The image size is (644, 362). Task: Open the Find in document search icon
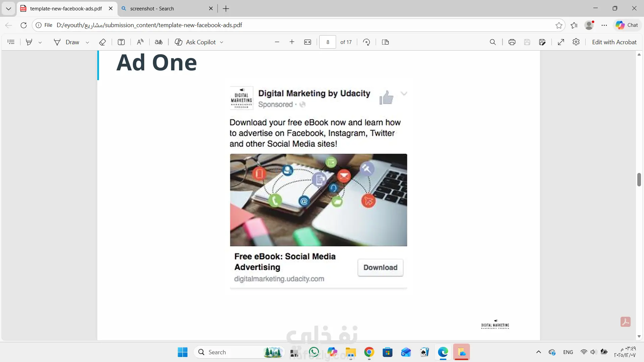(x=493, y=42)
